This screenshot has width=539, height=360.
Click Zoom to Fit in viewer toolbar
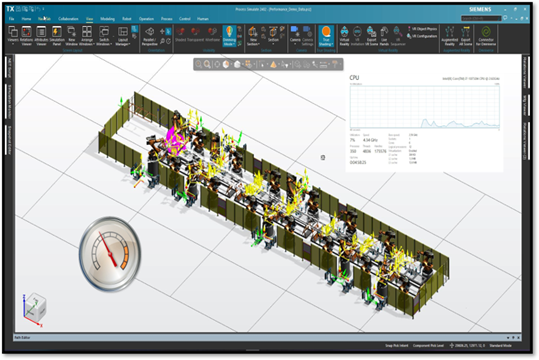[198, 64]
